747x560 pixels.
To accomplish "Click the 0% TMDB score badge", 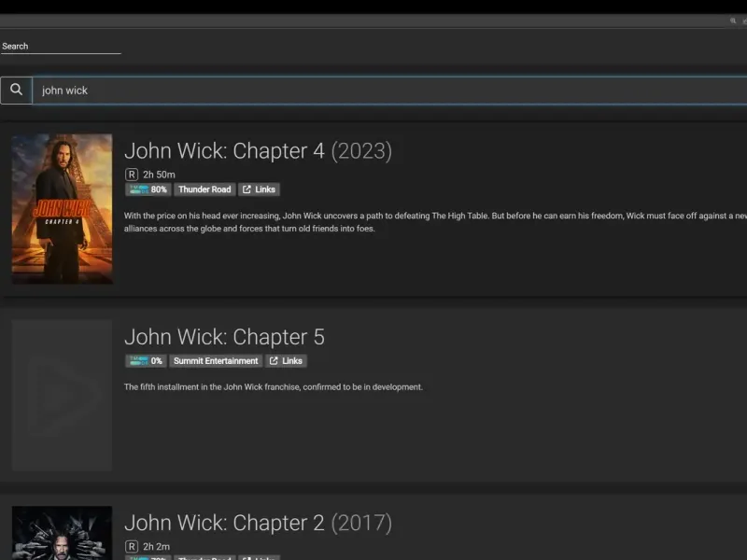I will [146, 361].
